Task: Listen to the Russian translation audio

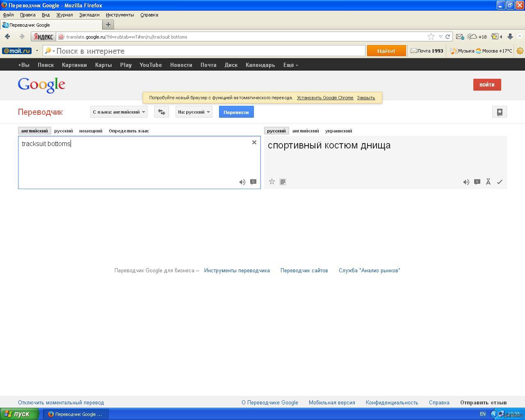Action: (x=466, y=182)
